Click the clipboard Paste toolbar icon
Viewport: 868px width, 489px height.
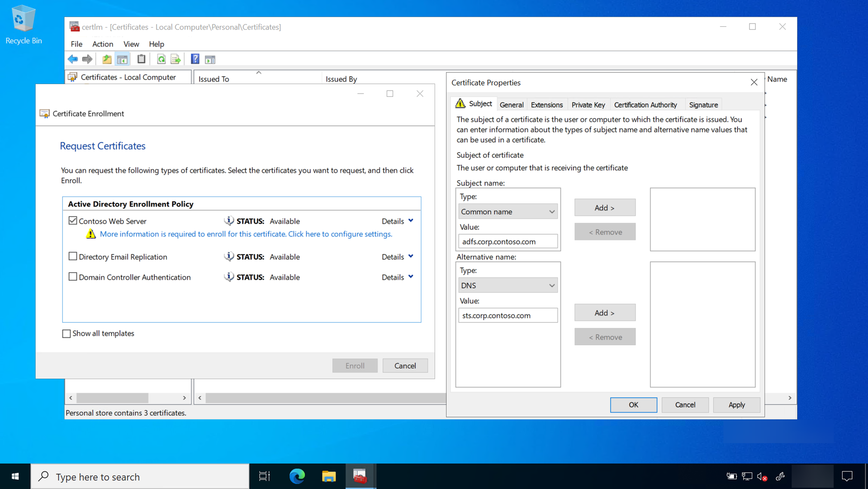point(142,59)
